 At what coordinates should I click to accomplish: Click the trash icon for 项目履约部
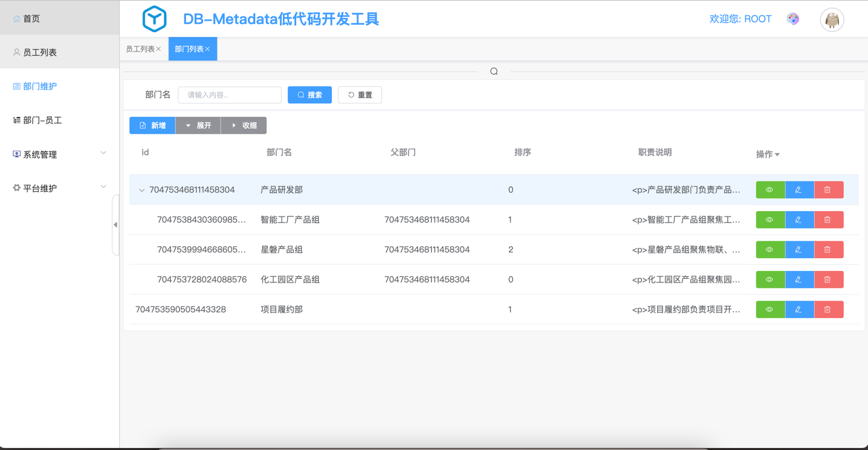coord(828,310)
